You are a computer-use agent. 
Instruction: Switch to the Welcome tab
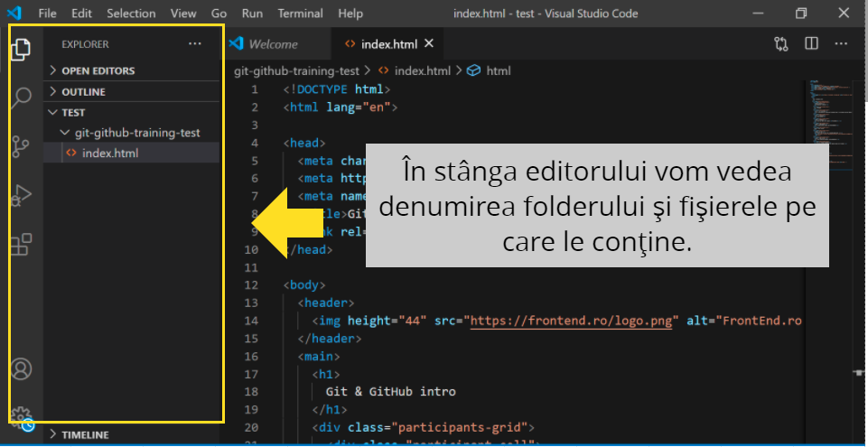(277, 43)
